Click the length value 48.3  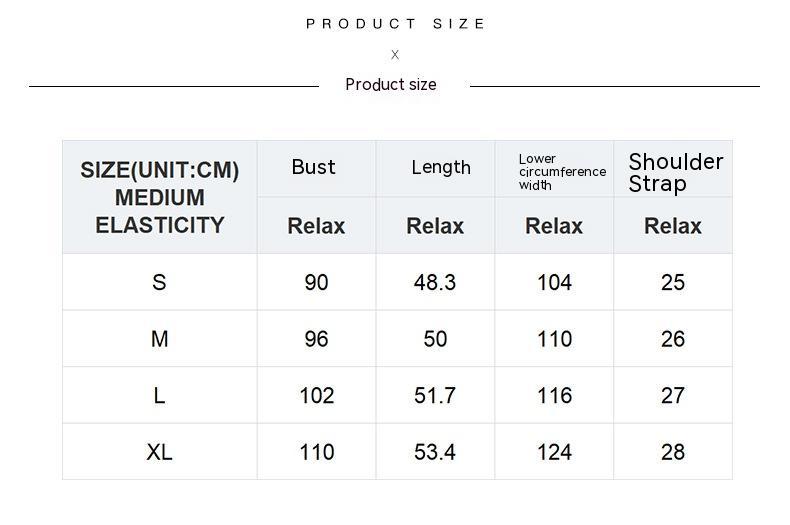(x=435, y=282)
